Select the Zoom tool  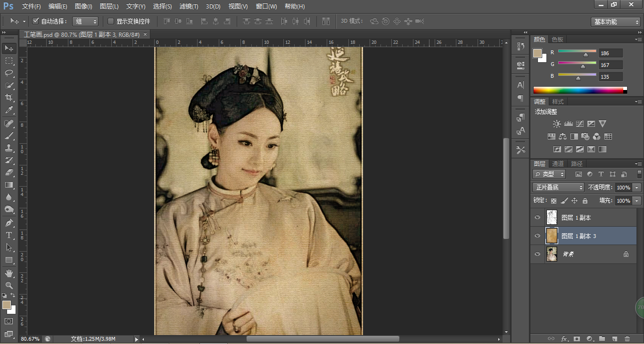9,286
